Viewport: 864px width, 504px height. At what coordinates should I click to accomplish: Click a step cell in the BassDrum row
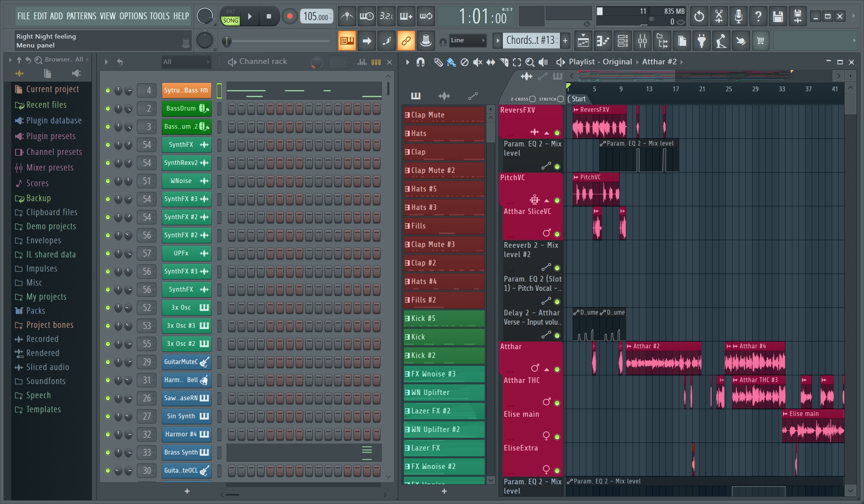click(x=232, y=108)
